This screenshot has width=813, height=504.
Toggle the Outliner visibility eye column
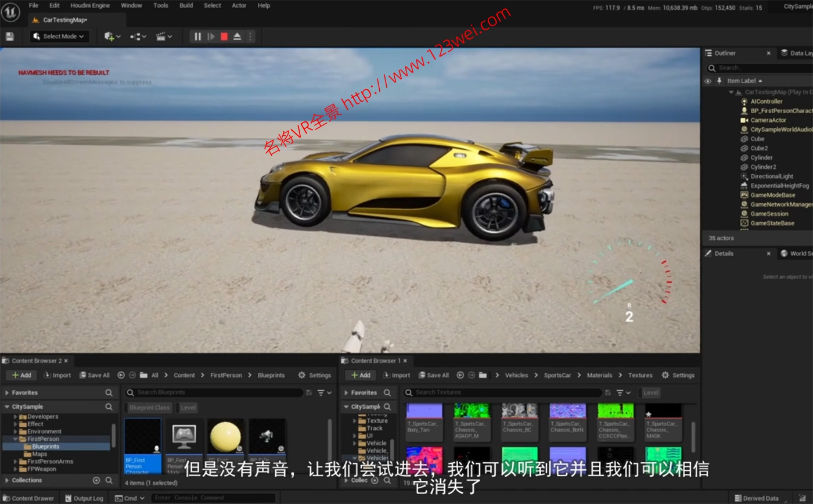pos(707,81)
